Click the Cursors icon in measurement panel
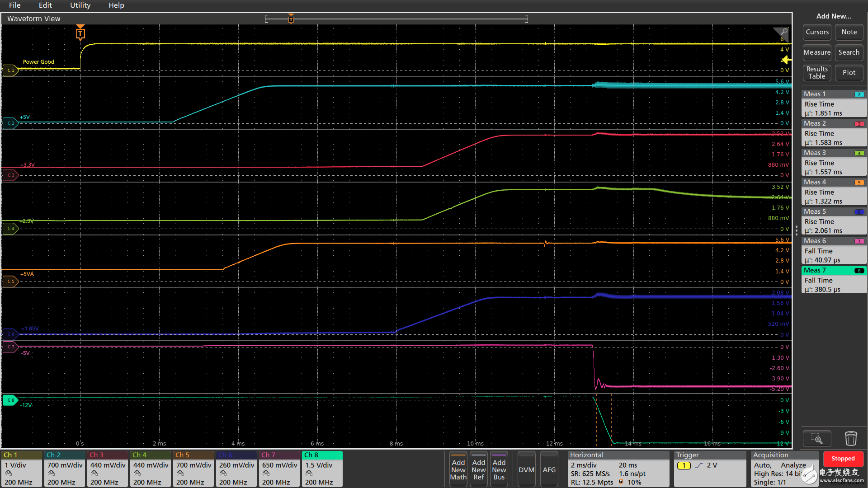 (x=816, y=32)
